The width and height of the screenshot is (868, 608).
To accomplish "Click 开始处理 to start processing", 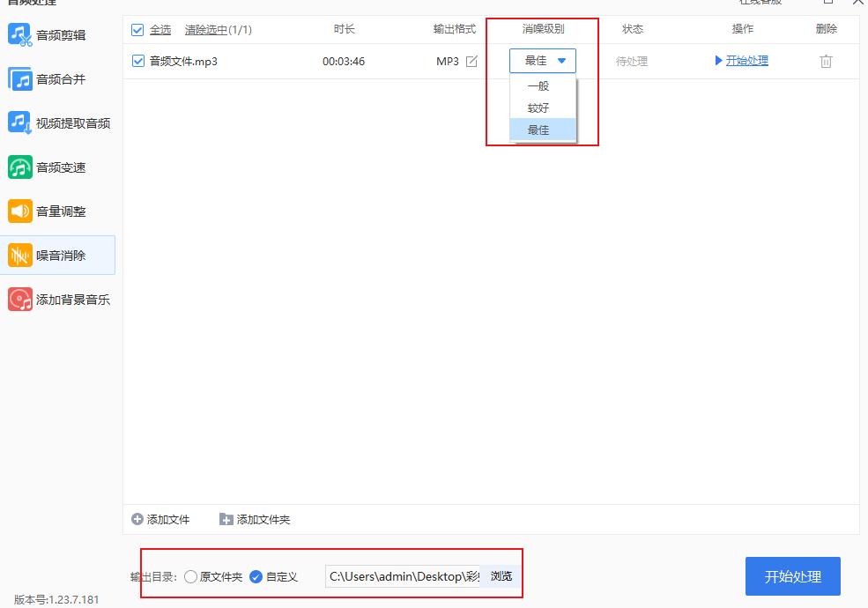I will click(x=792, y=575).
